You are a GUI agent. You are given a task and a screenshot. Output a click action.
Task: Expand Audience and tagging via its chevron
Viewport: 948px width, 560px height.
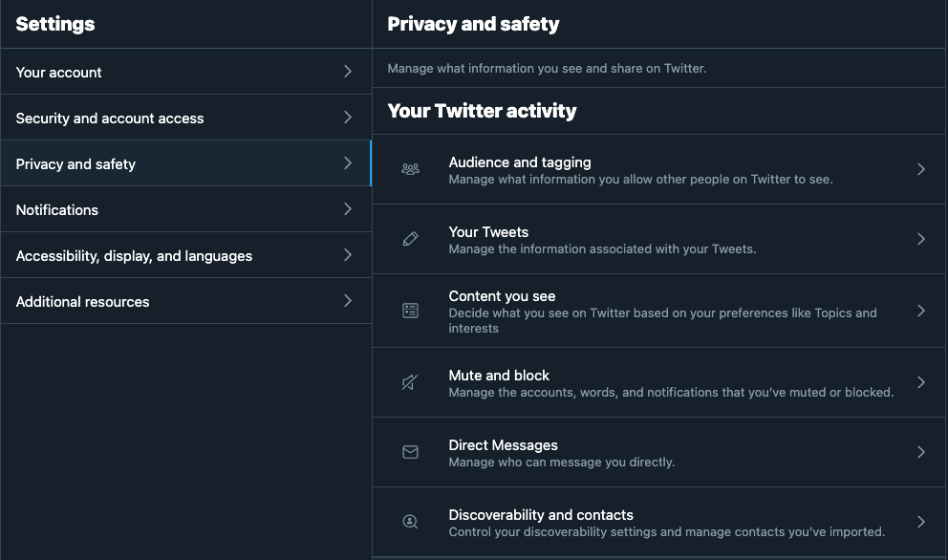[x=920, y=169]
